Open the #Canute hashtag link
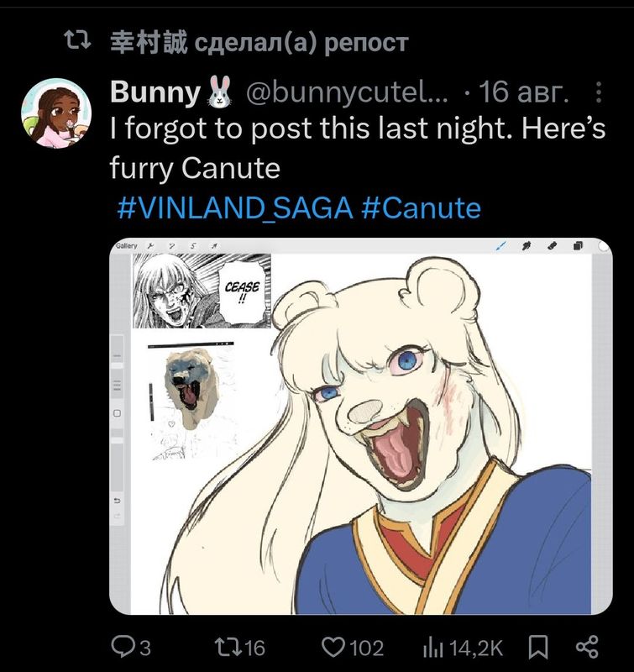Viewport: 634px width, 672px height. (421, 207)
